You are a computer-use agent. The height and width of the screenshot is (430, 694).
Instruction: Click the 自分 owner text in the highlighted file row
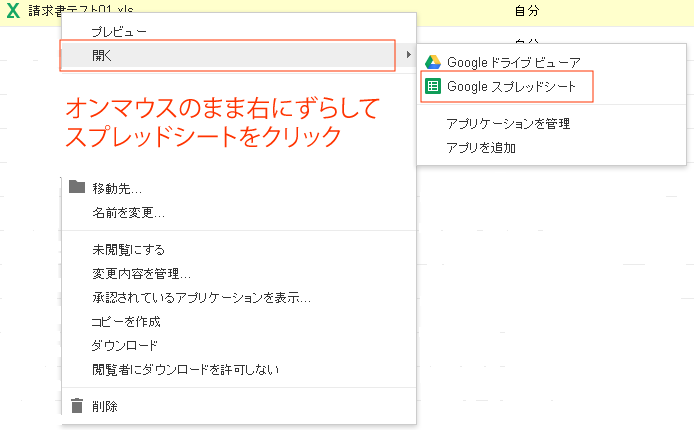click(x=527, y=11)
